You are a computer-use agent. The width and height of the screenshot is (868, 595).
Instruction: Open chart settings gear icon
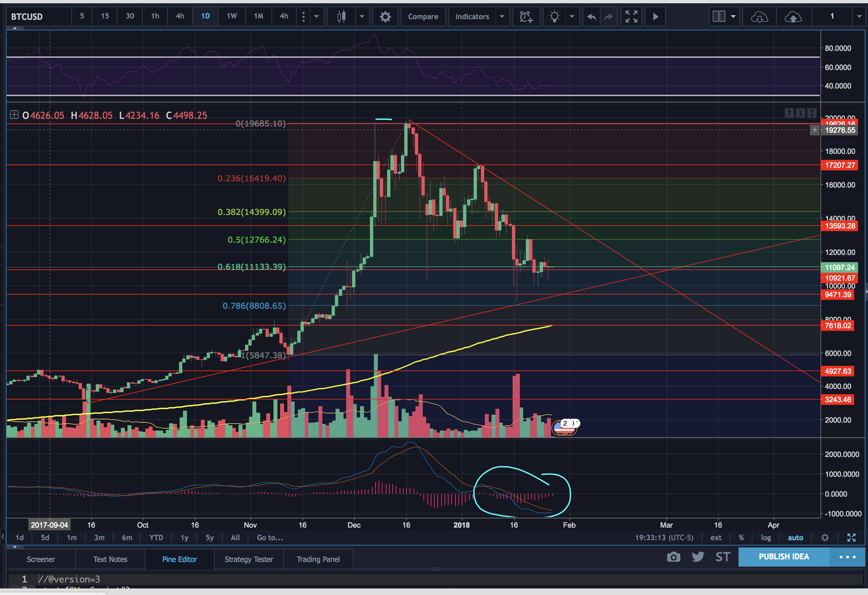385,17
